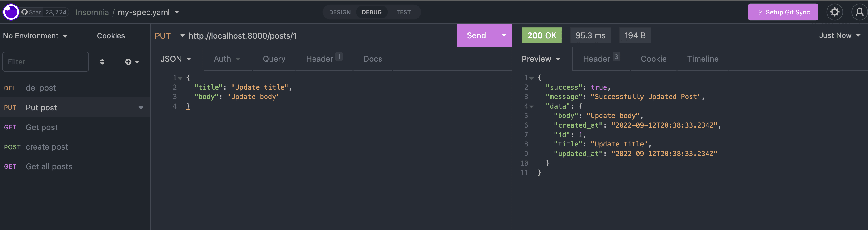Switch to the response Timeline tab
The height and width of the screenshot is (230, 868).
[x=703, y=59]
